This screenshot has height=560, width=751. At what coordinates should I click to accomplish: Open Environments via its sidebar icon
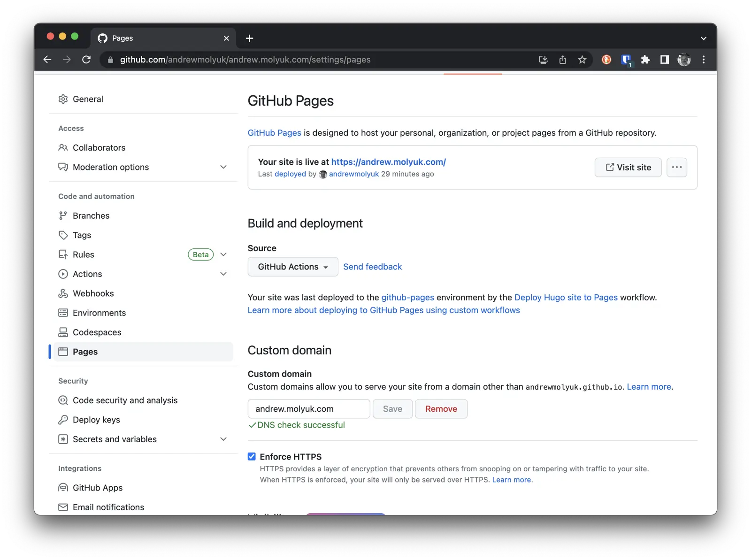(x=63, y=313)
